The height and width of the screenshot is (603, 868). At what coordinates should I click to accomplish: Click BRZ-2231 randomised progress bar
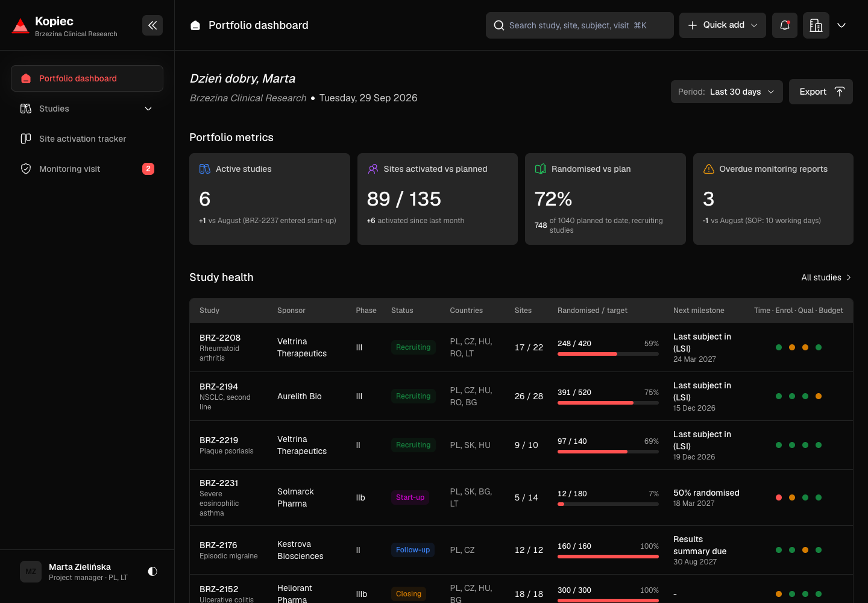click(608, 504)
